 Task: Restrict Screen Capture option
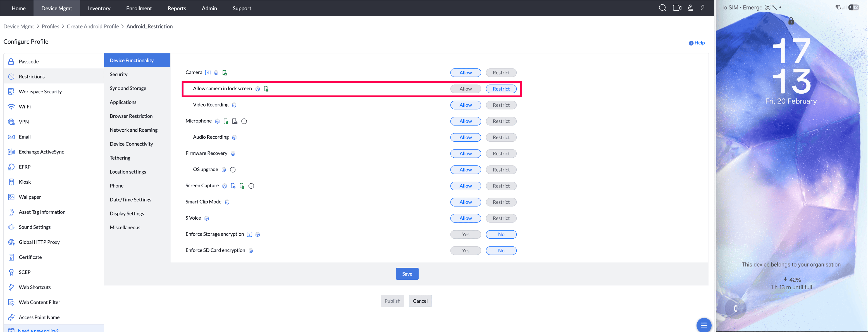pyautogui.click(x=501, y=186)
